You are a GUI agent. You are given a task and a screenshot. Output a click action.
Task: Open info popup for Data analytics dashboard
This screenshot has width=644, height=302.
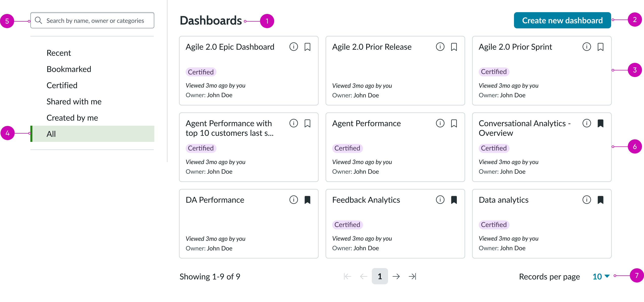587,200
